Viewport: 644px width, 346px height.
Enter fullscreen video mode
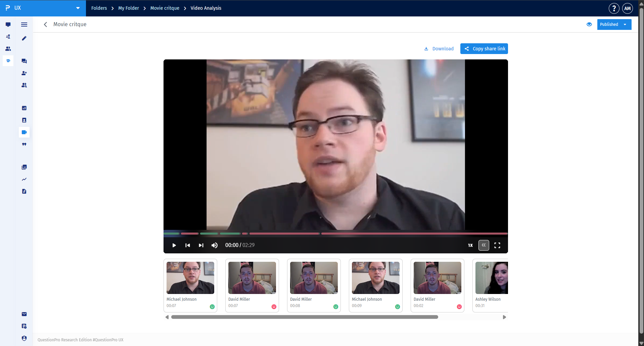coord(497,245)
